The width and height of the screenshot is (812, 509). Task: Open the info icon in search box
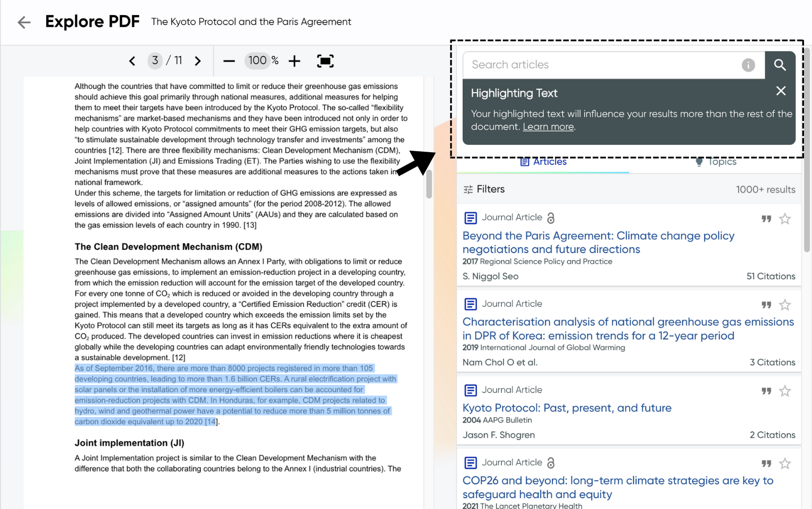click(x=748, y=65)
